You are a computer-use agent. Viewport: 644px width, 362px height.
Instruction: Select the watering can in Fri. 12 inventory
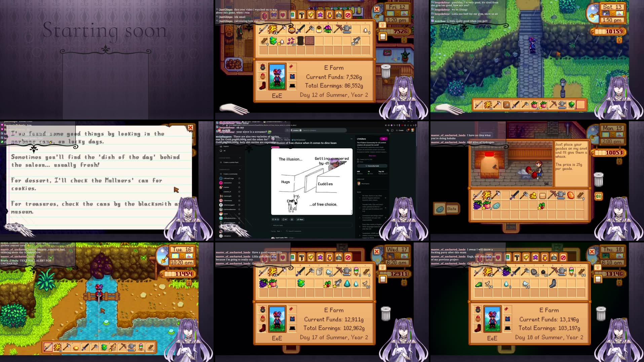coord(347,30)
